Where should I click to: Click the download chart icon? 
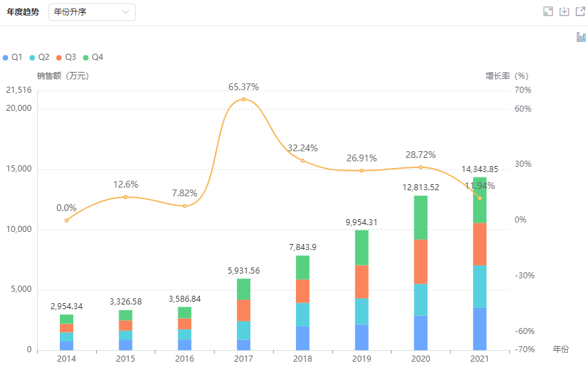tap(564, 11)
